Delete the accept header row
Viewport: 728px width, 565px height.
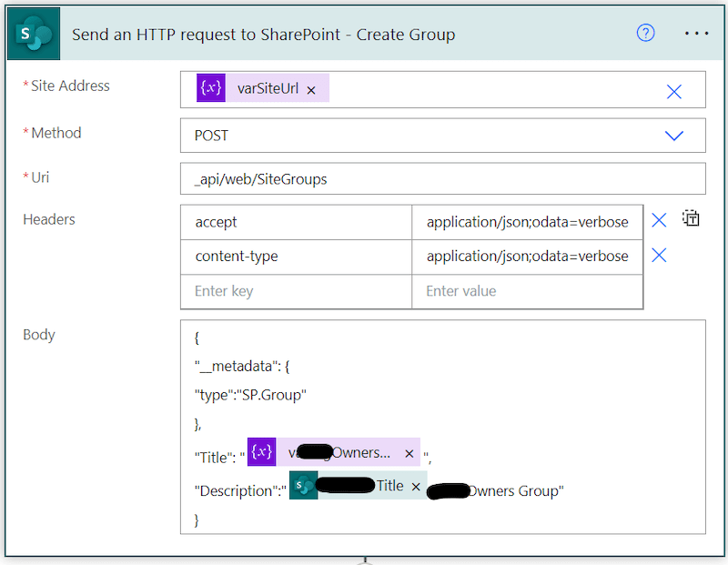coord(659,220)
